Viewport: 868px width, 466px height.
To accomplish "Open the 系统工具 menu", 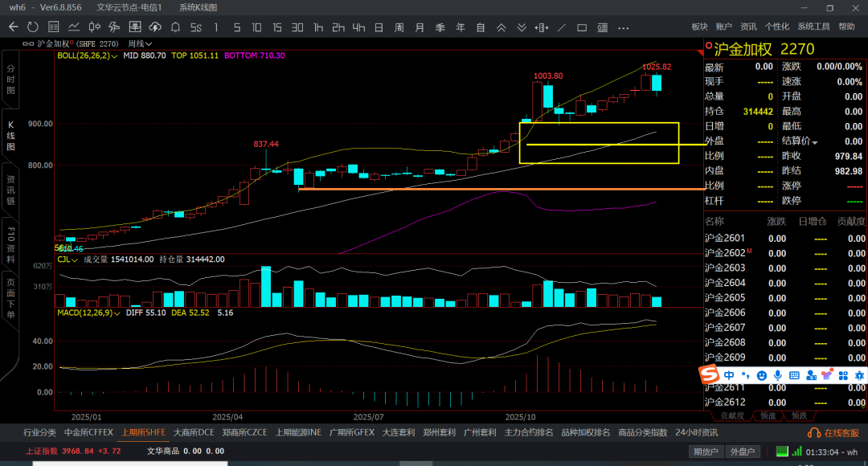I will click(813, 27).
